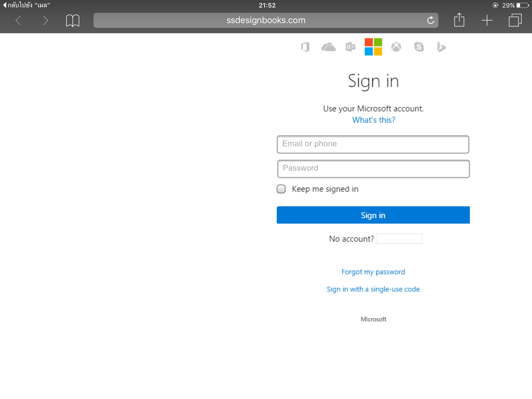The height and width of the screenshot is (399, 532).
Task: Reload the page with the refresh icon
Action: (x=430, y=20)
